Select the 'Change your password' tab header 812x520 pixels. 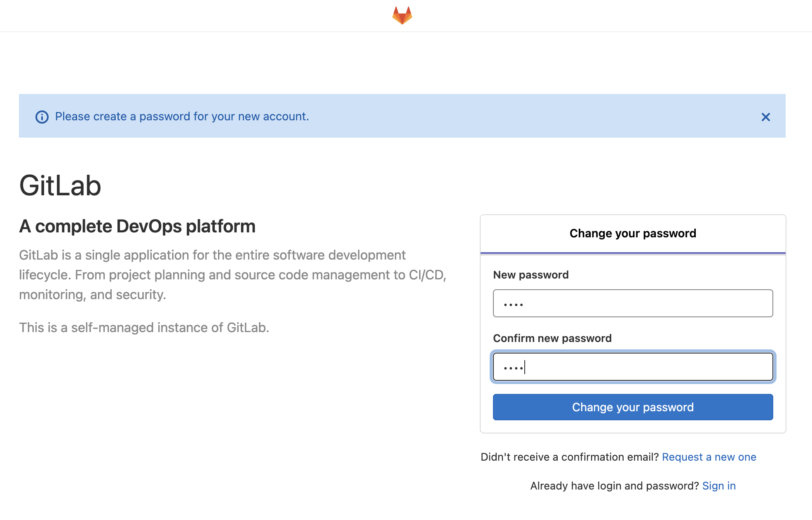pos(633,233)
